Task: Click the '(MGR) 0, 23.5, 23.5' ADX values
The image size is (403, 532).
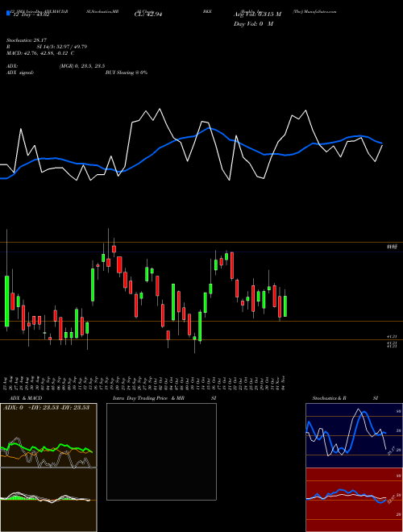Action: click(81, 66)
